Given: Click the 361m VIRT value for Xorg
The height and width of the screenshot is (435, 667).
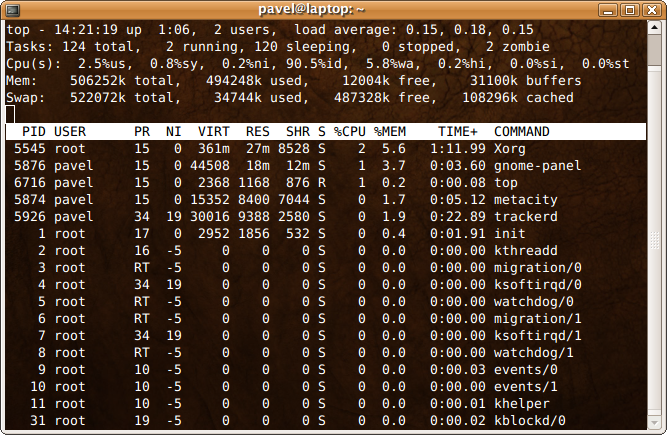Looking at the screenshot, I should point(214,149).
